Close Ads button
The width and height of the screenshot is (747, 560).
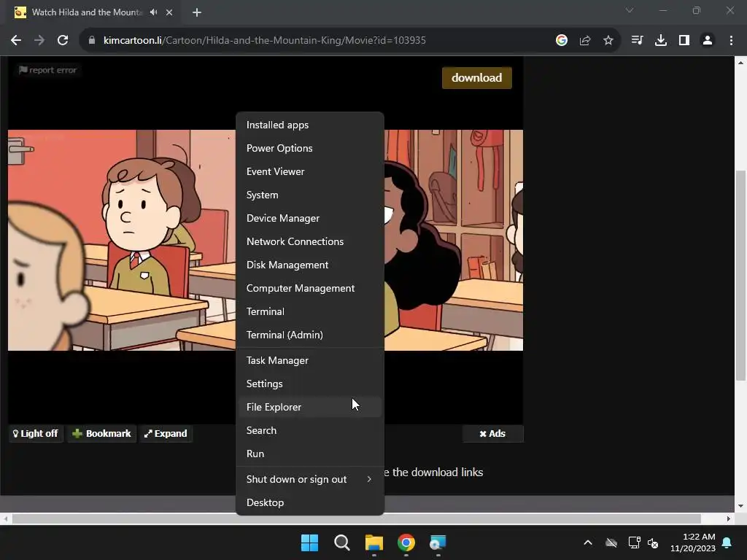[x=492, y=434]
